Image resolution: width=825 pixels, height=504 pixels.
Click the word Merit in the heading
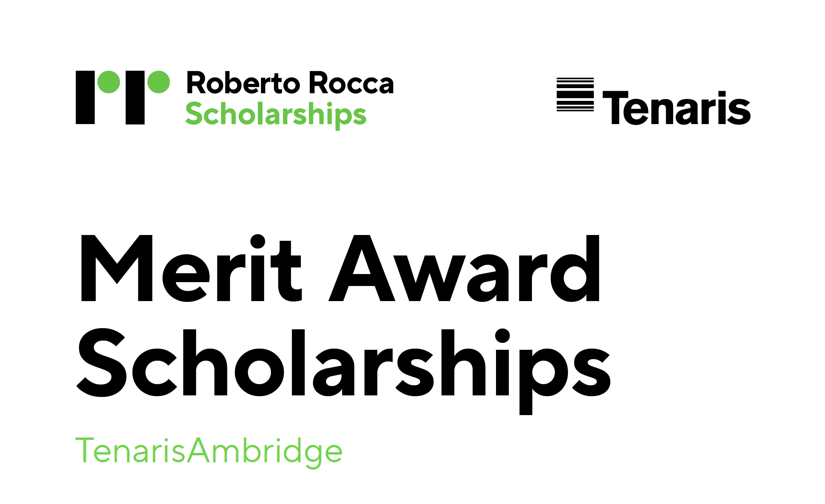[191, 268]
